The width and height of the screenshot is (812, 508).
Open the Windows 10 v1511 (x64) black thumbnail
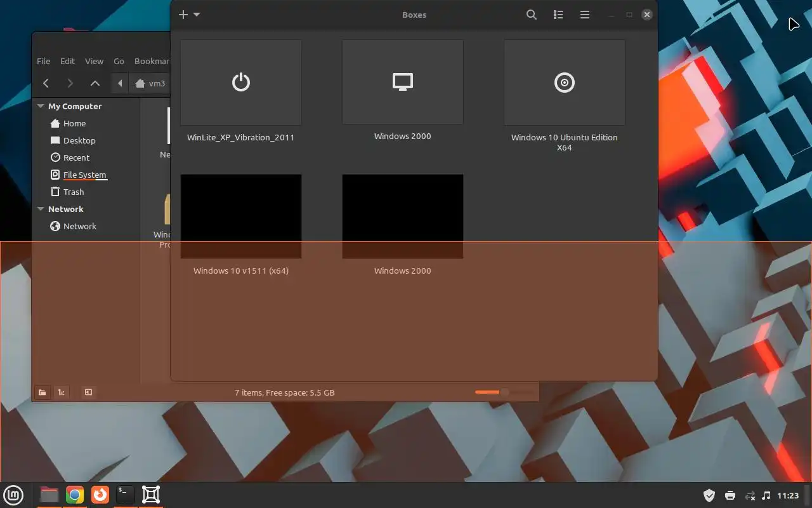[241, 217]
